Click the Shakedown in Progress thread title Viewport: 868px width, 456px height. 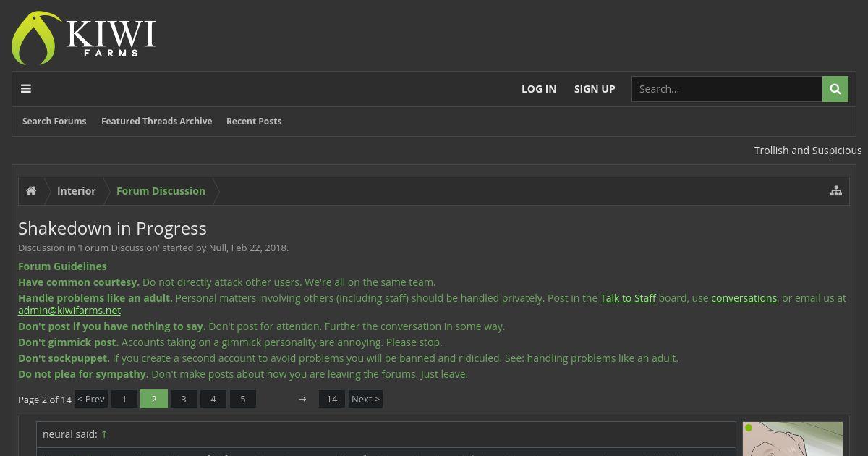point(112,228)
